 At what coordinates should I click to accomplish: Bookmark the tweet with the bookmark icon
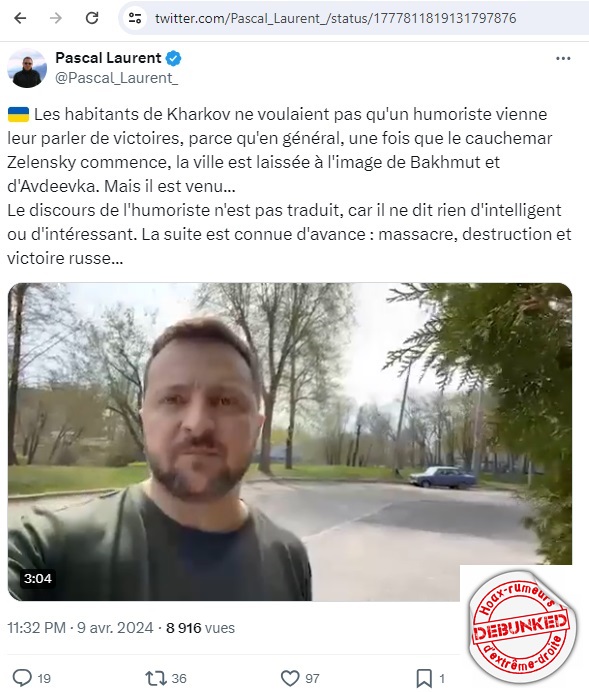point(424,678)
